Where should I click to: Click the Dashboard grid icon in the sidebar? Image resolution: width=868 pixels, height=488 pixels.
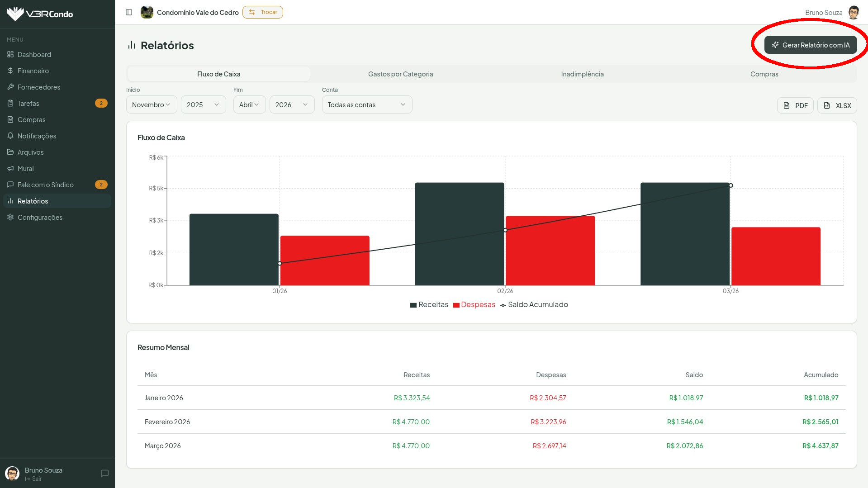(x=10, y=55)
